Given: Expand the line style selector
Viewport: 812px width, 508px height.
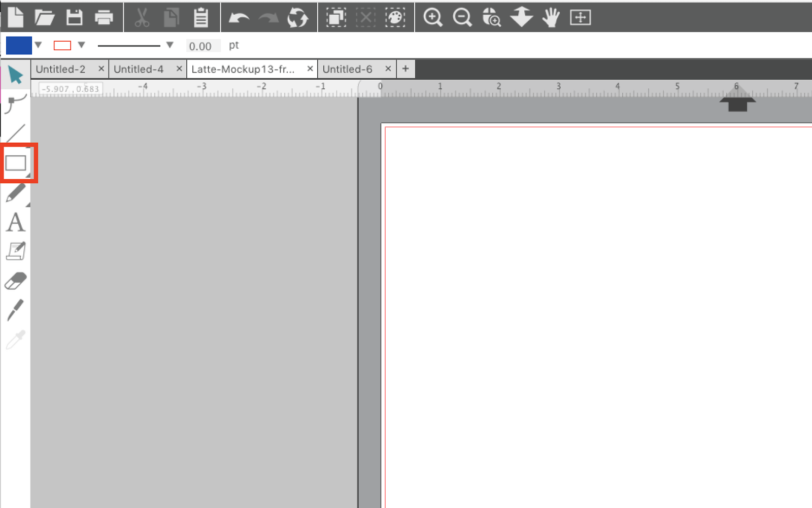Looking at the screenshot, I should (x=169, y=45).
